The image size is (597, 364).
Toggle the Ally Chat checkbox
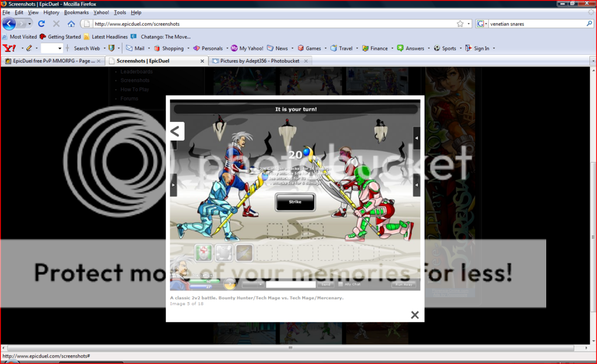340,284
